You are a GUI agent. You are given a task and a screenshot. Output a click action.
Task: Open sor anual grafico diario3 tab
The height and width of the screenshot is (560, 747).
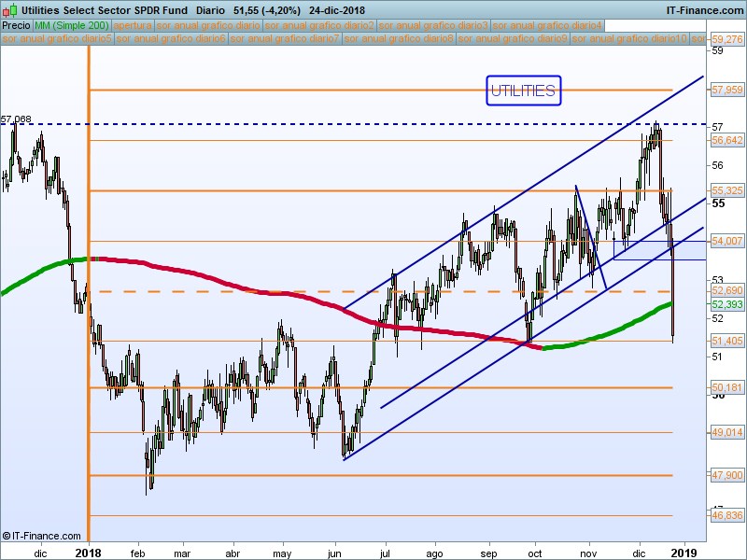(433, 25)
